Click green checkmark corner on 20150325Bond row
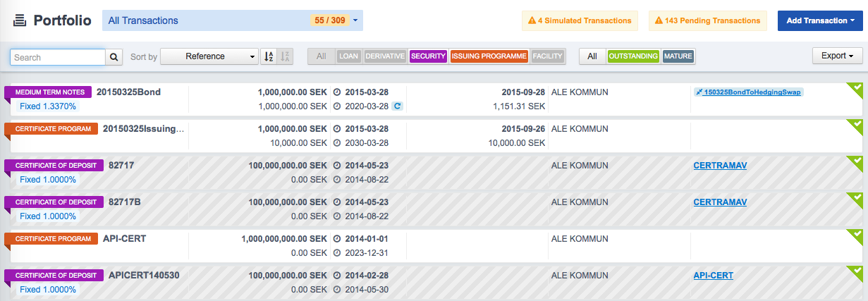Image resolution: width=868 pixels, height=301 pixels. tap(855, 90)
